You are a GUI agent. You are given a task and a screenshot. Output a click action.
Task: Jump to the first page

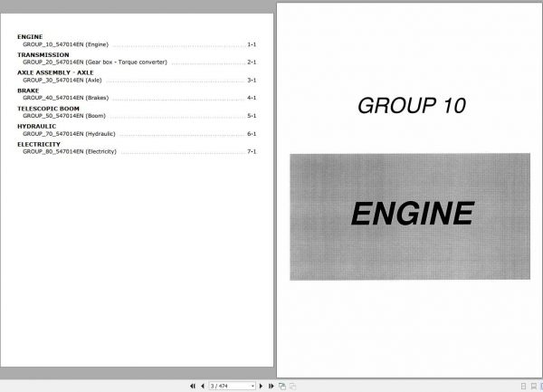click(x=193, y=386)
